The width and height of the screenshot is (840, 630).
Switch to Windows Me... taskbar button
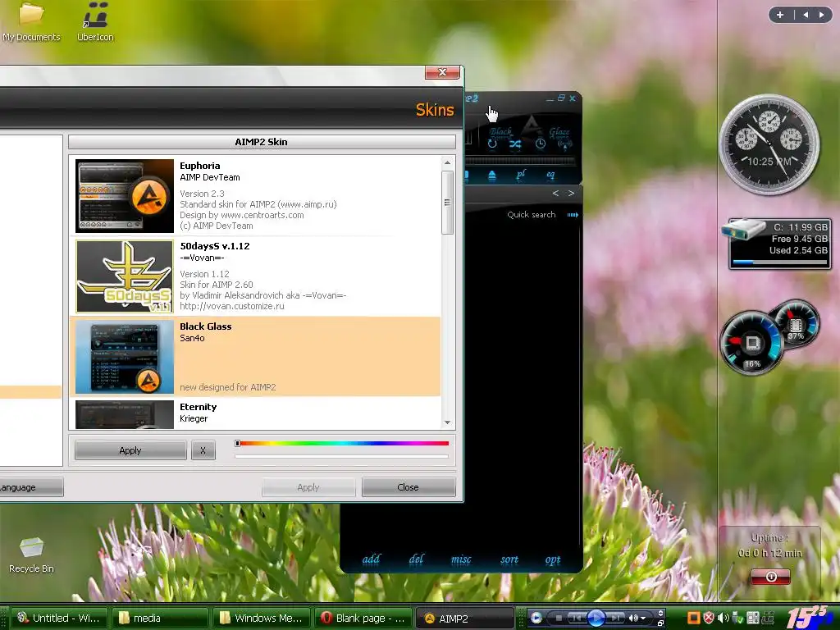[x=262, y=618]
